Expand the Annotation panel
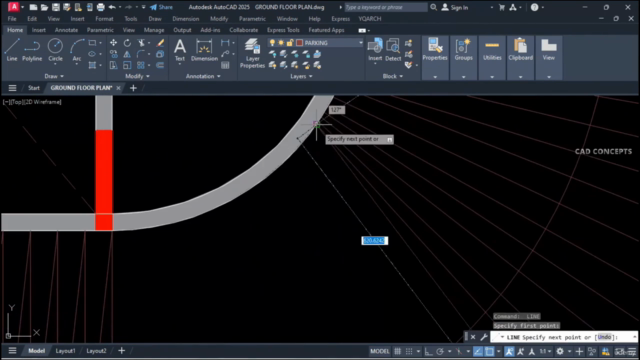This screenshot has width=640, height=360. click(203, 76)
